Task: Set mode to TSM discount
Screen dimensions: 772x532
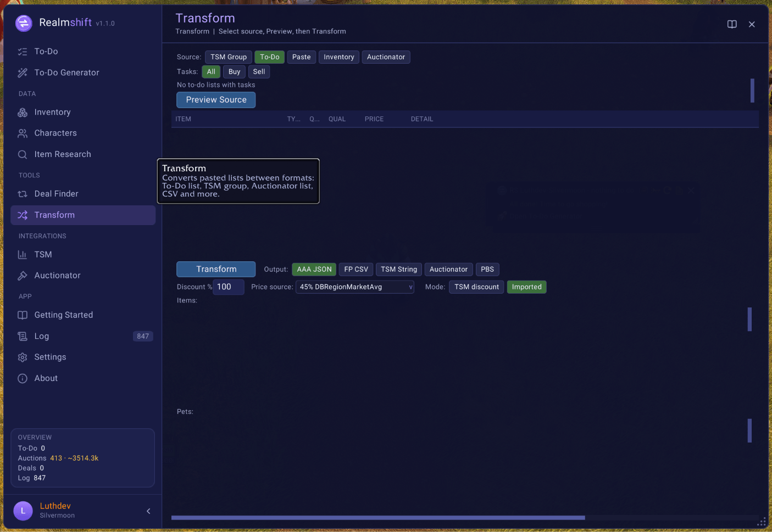Action: (x=476, y=287)
